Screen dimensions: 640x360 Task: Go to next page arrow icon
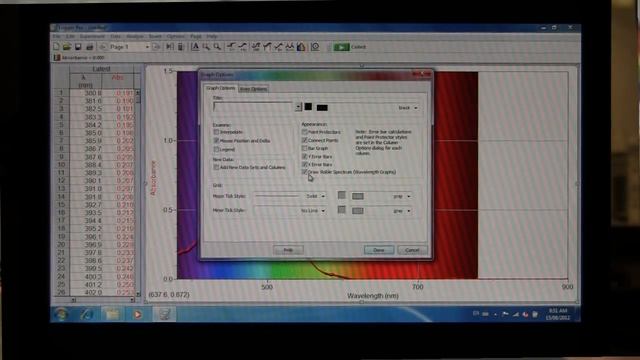[156, 47]
